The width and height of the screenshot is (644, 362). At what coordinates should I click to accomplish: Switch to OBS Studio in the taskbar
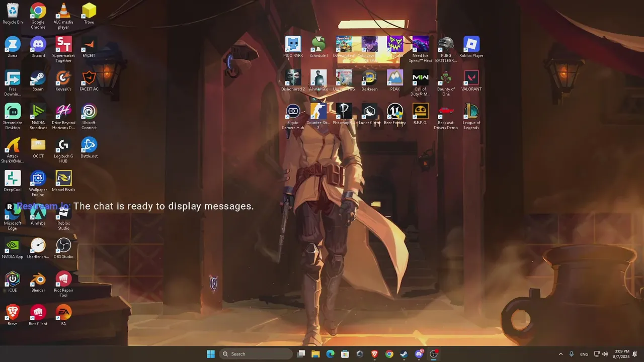(x=434, y=354)
